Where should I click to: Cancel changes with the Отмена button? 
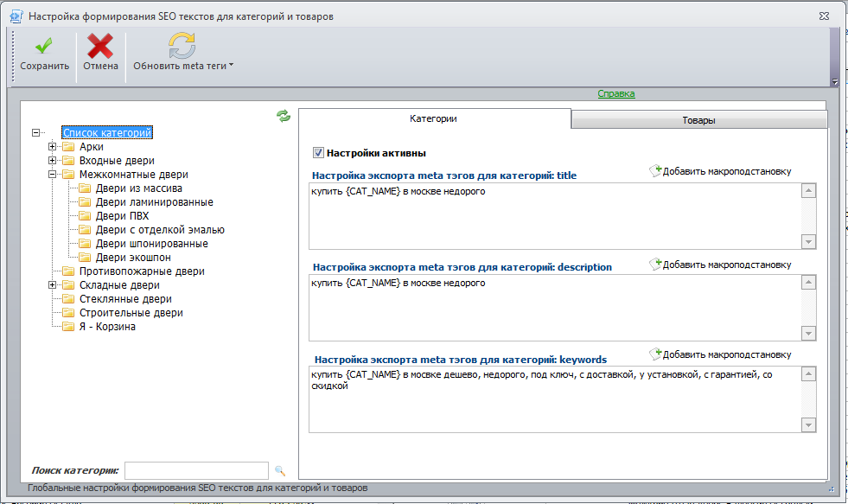100,54
